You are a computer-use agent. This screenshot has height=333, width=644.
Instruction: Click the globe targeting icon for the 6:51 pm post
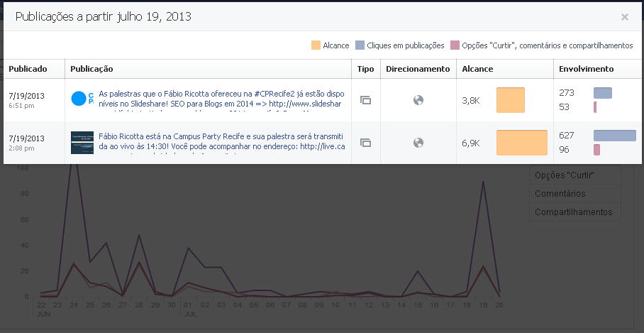coord(418,100)
